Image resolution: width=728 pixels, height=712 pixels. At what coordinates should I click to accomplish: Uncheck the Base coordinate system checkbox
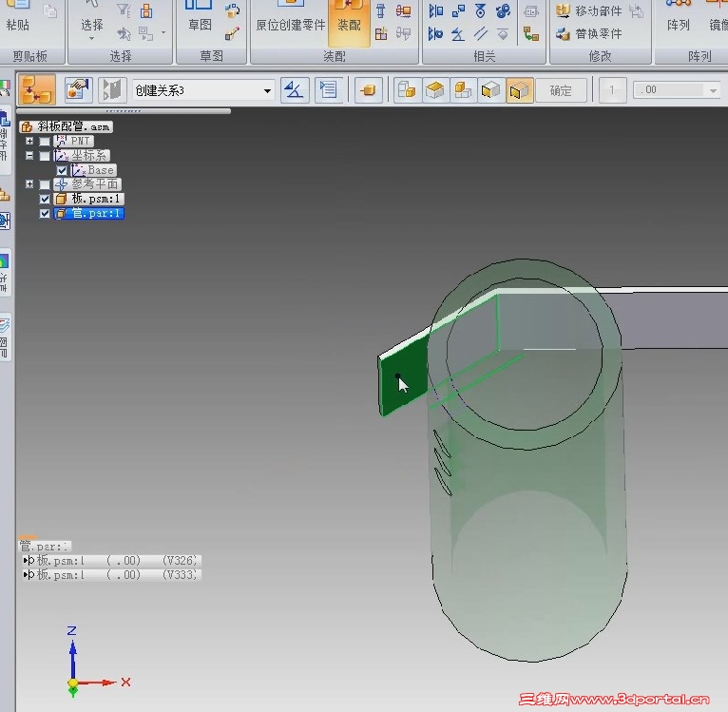(62, 170)
